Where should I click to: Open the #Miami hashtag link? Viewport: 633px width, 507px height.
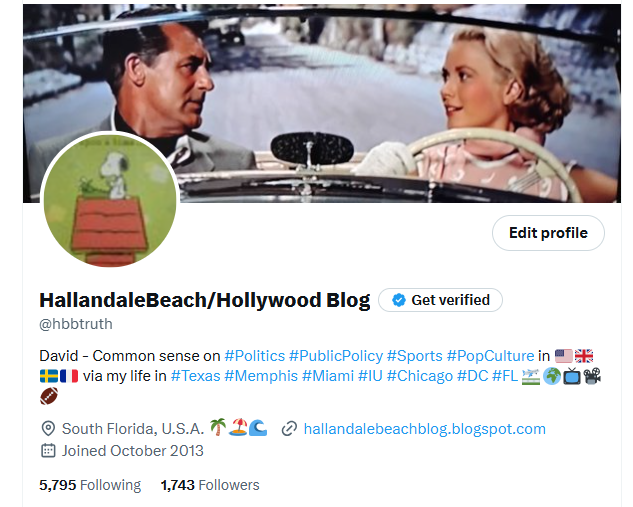pyautogui.click(x=328, y=376)
